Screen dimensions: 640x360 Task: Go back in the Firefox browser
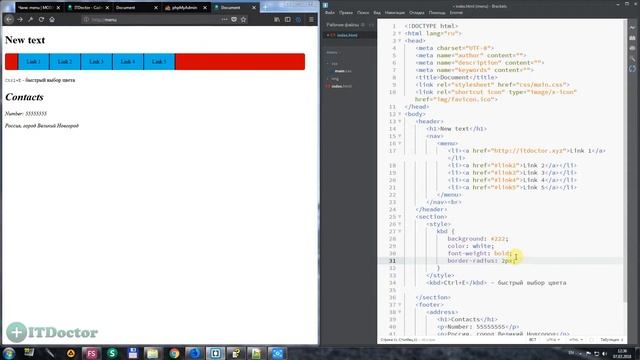click(x=9, y=19)
